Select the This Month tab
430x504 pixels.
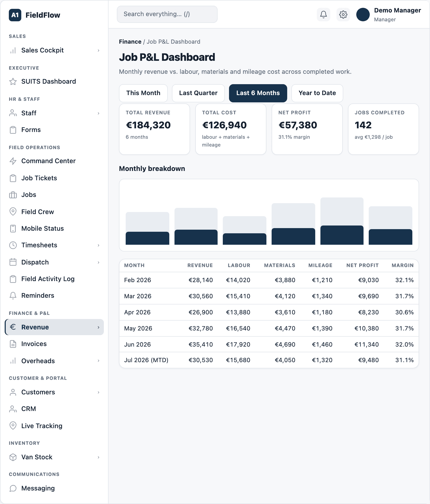click(143, 93)
